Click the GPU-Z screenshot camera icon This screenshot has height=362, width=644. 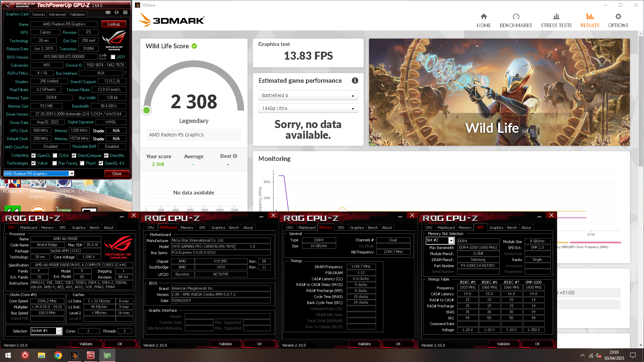(108, 12)
